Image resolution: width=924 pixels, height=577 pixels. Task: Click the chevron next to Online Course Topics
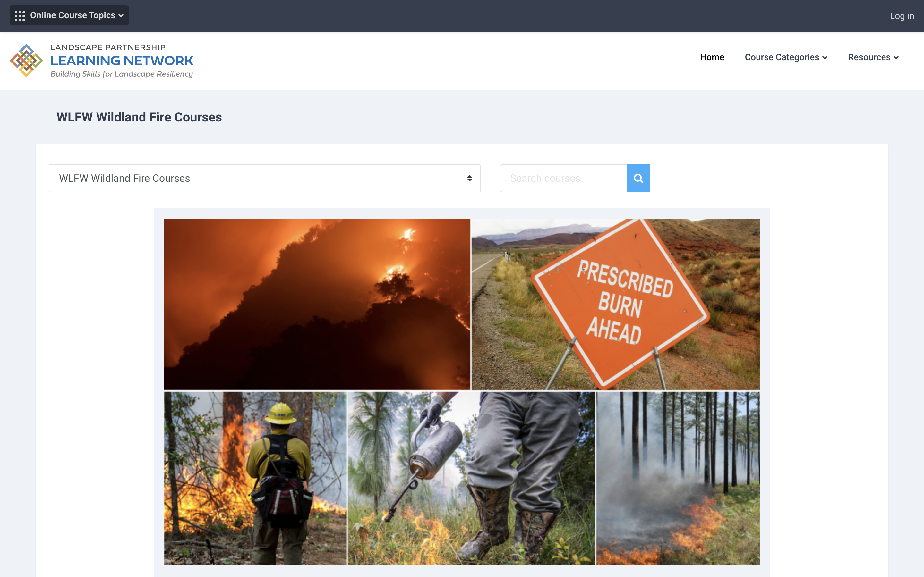click(121, 16)
